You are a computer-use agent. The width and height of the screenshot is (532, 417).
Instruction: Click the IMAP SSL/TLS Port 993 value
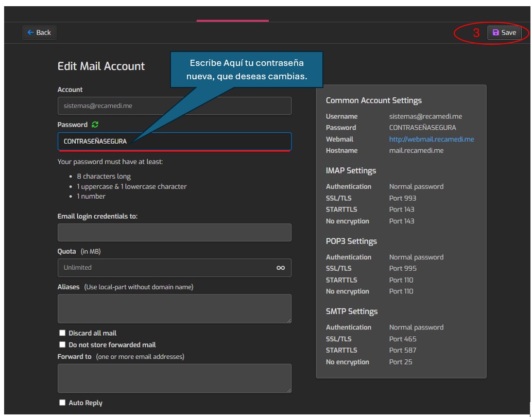(x=402, y=198)
